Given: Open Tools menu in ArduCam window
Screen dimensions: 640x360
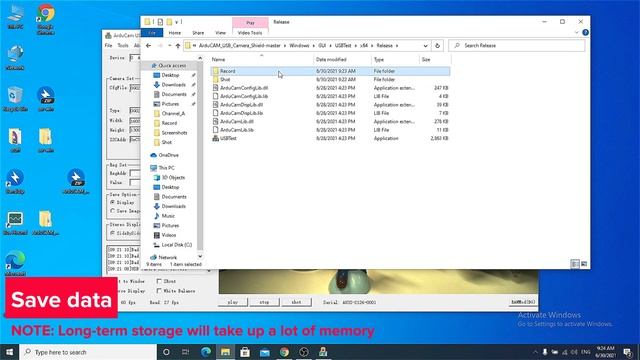Looking at the screenshot, I should 123,46.
